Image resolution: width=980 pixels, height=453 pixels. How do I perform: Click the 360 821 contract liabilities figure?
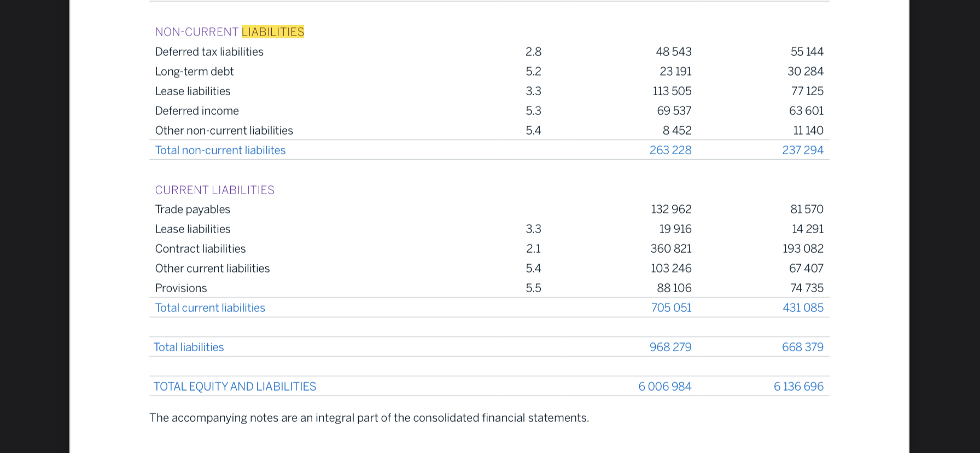pyautogui.click(x=670, y=248)
